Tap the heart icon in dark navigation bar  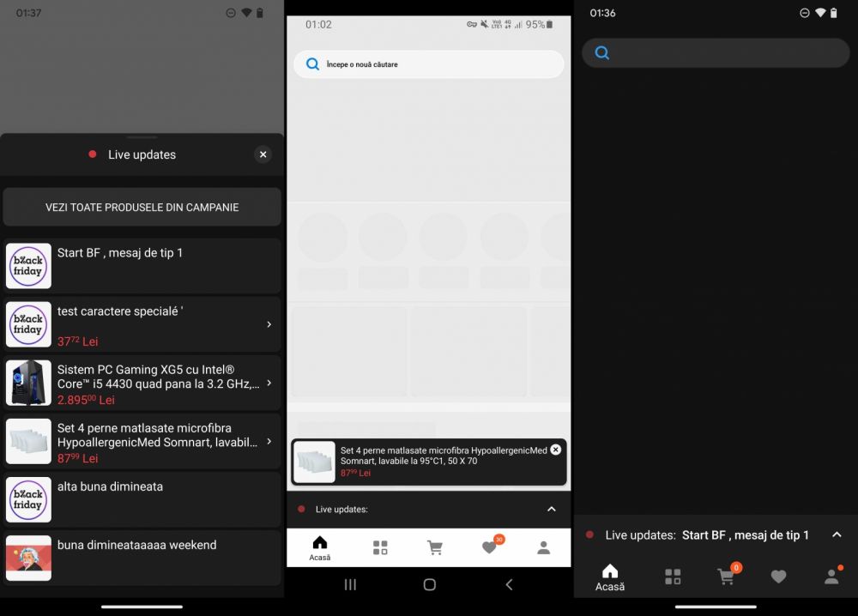778,577
